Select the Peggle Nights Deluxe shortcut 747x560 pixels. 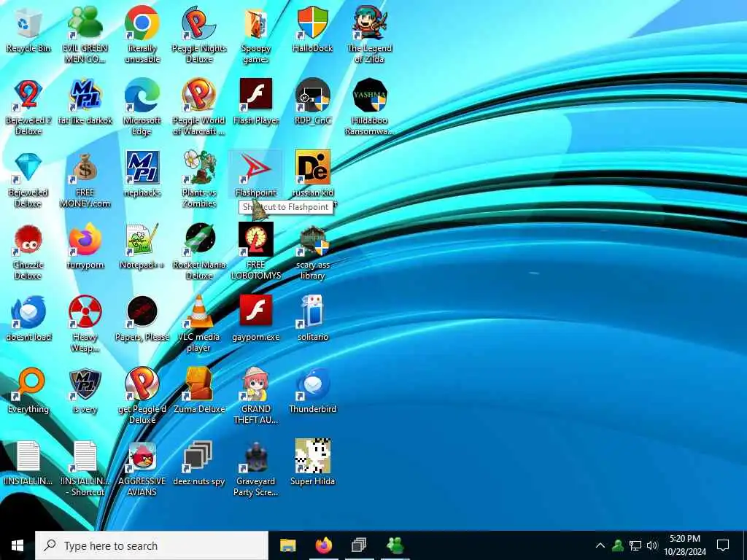(199, 35)
